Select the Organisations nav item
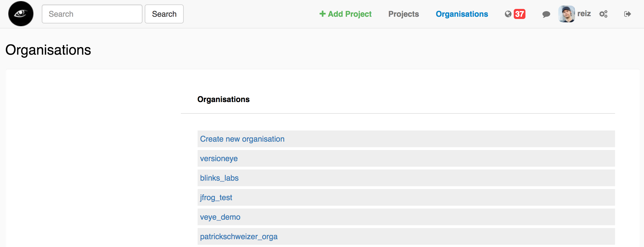 [x=462, y=14]
